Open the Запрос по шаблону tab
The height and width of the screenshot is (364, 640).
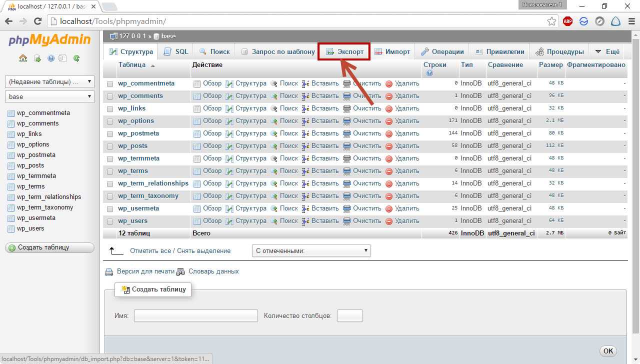(277, 51)
